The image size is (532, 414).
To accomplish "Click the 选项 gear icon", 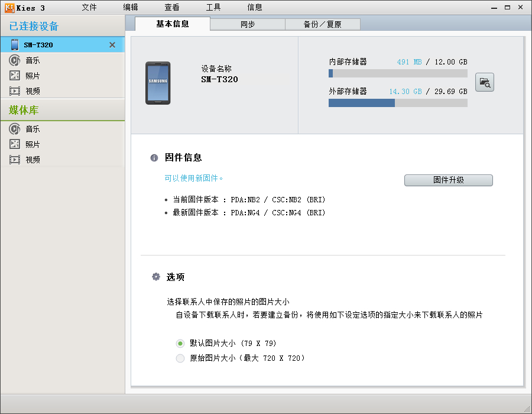I will (155, 277).
